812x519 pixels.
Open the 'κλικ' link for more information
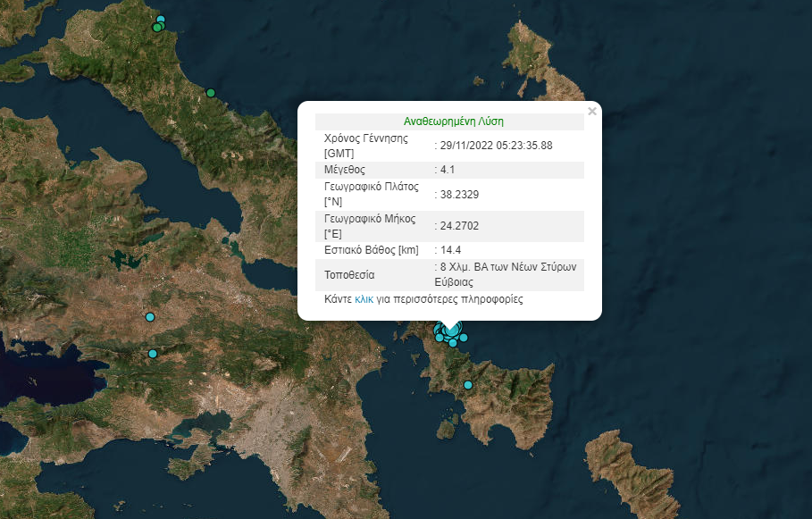[364, 300]
